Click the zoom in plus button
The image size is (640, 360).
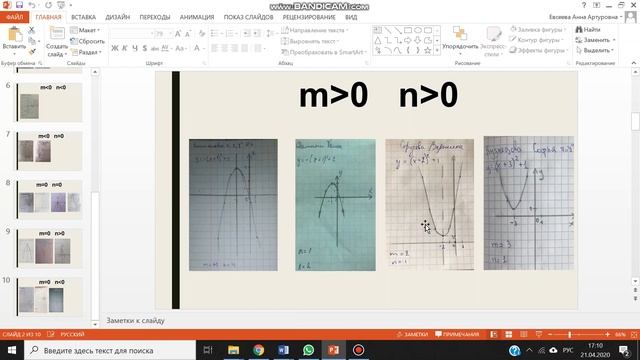(607, 334)
